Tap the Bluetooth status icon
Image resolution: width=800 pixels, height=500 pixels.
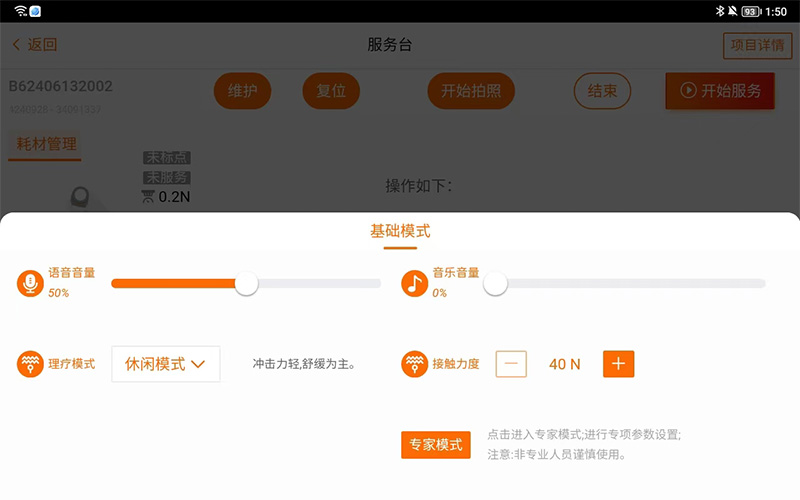pos(718,11)
